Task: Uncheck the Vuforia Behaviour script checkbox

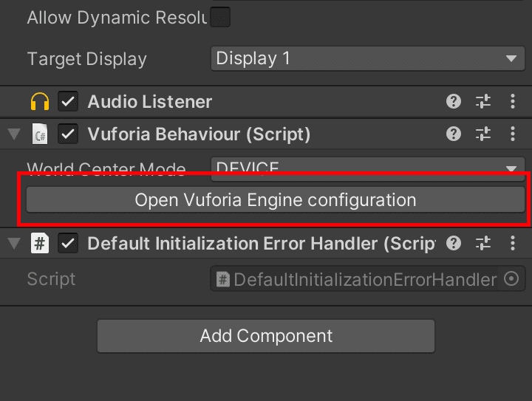Action: click(x=69, y=134)
